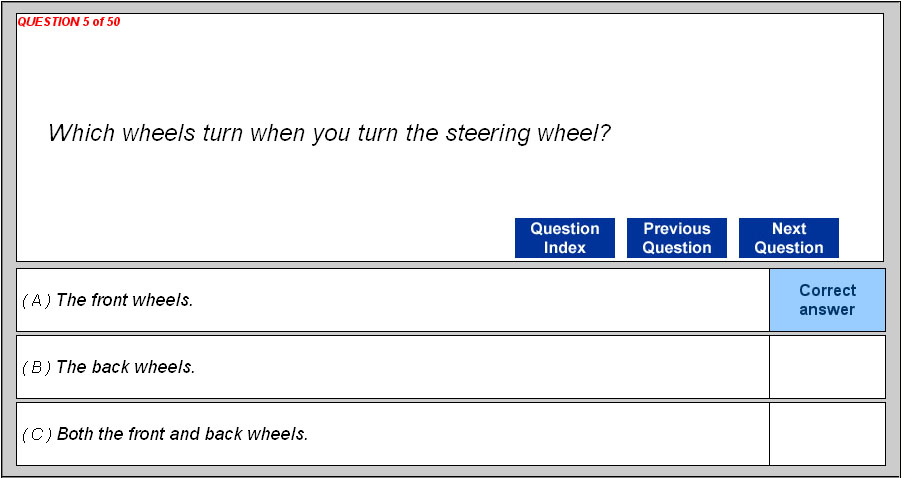Go to the Next Question
This screenshot has width=902, height=478.
[x=788, y=238]
